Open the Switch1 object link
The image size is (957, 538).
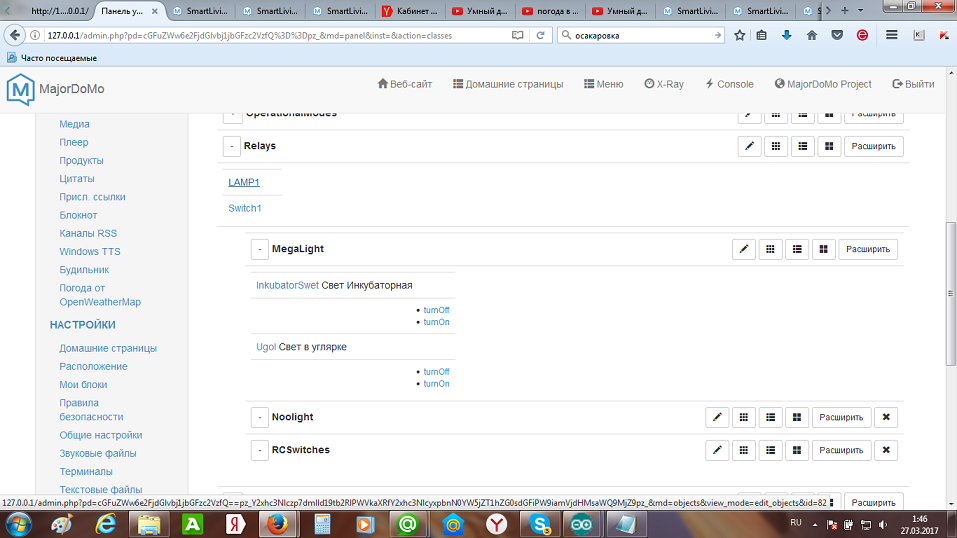pos(245,208)
